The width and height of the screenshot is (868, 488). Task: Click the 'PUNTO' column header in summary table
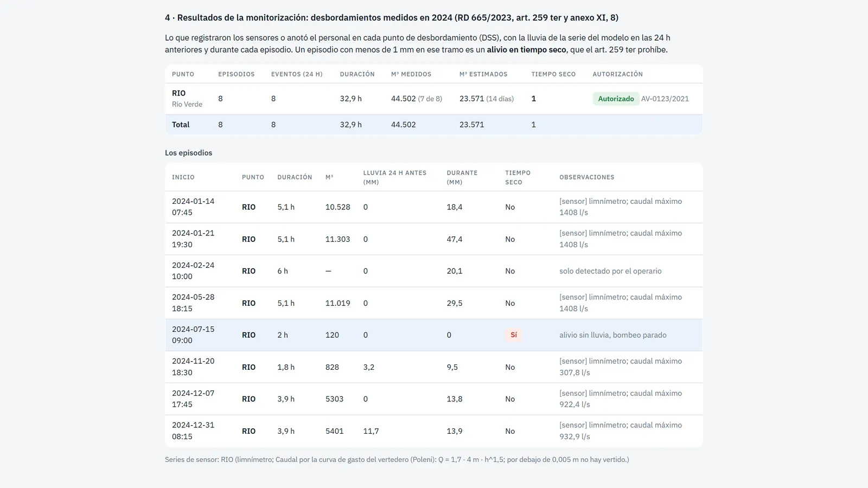[183, 74]
